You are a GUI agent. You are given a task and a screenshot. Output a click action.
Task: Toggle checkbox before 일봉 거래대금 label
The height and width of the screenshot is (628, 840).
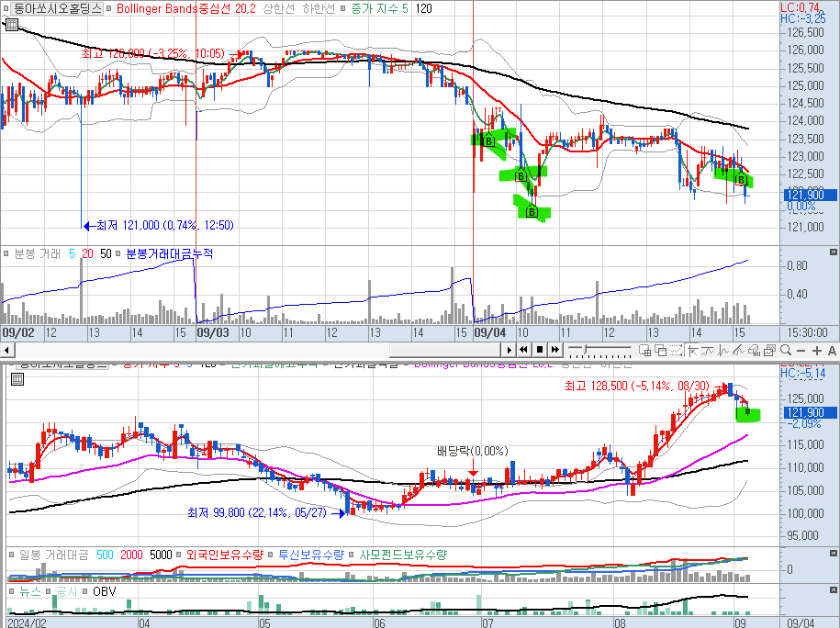pyautogui.click(x=11, y=555)
